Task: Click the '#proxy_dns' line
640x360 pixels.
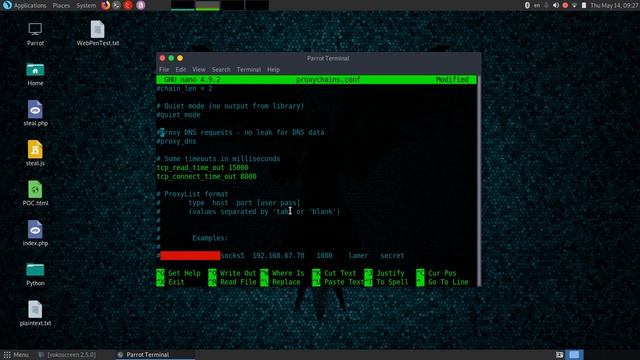Action: 176,141
